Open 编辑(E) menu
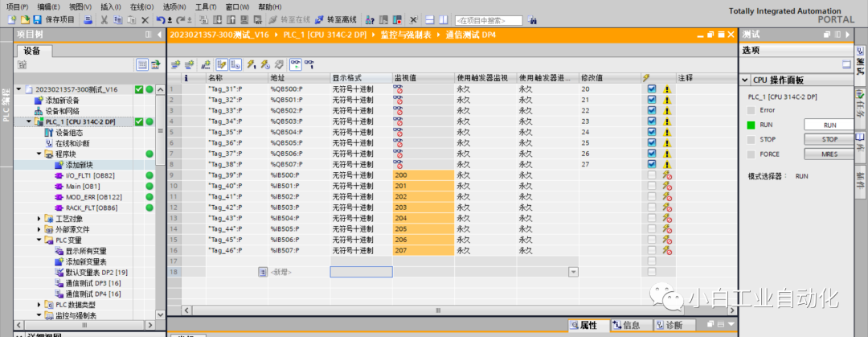868x337 pixels. pyautogui.click(x=49, y=6)
